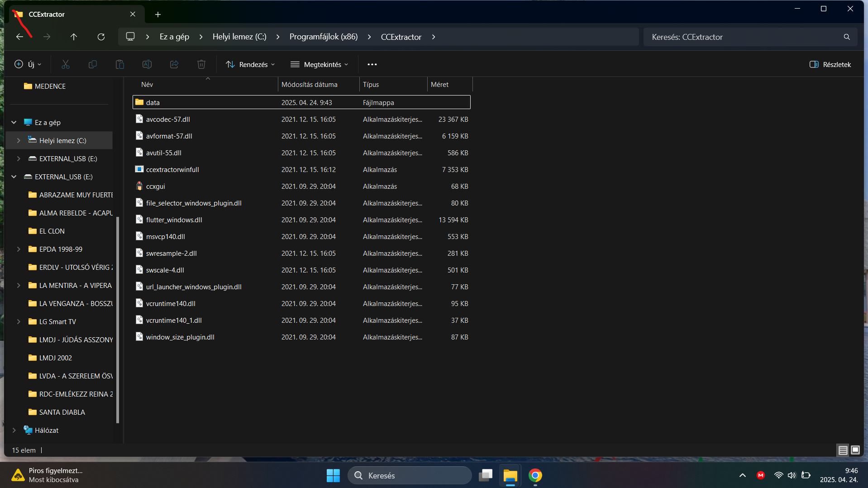Close the CCExtractor tab

point(133,14)
